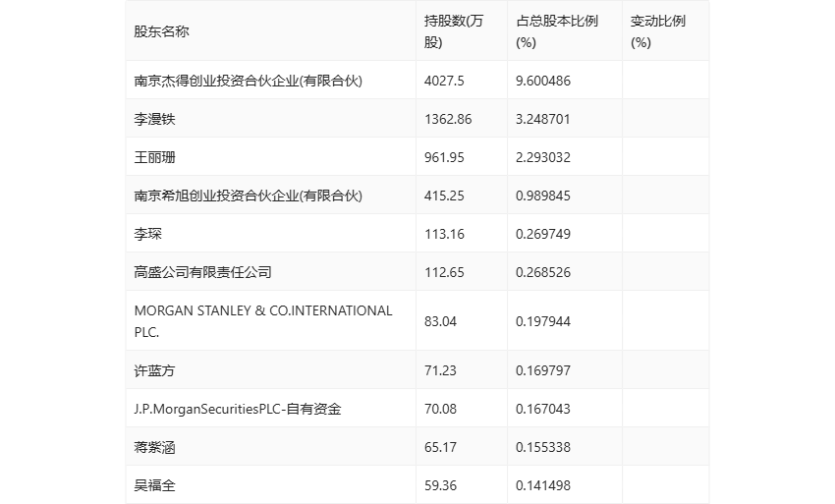Click the holding value 961.95

point(444,157)
